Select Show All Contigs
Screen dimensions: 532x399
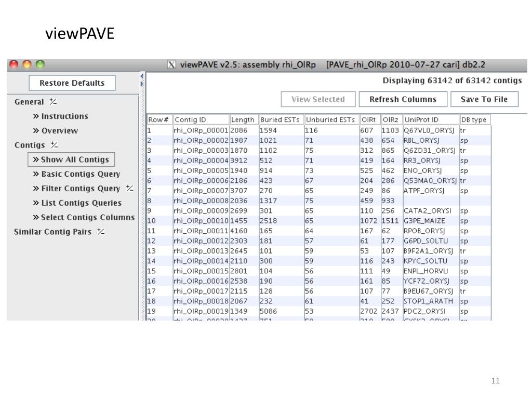coord(71,159)
